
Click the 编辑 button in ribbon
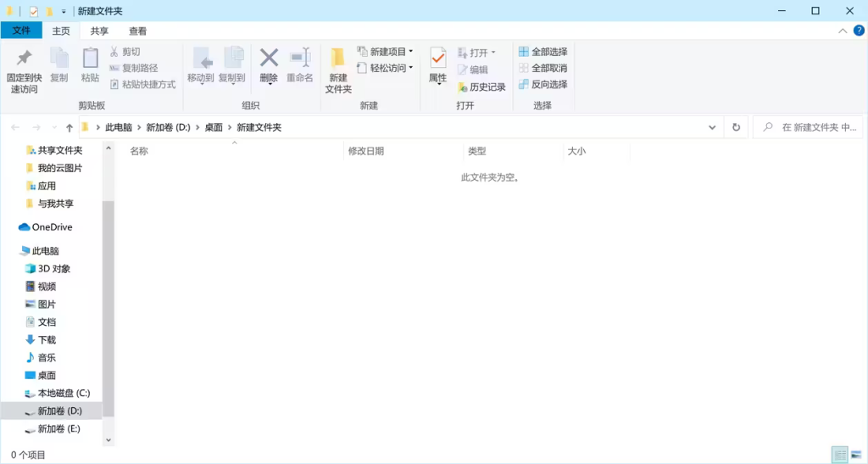click(x=473, y=70)
